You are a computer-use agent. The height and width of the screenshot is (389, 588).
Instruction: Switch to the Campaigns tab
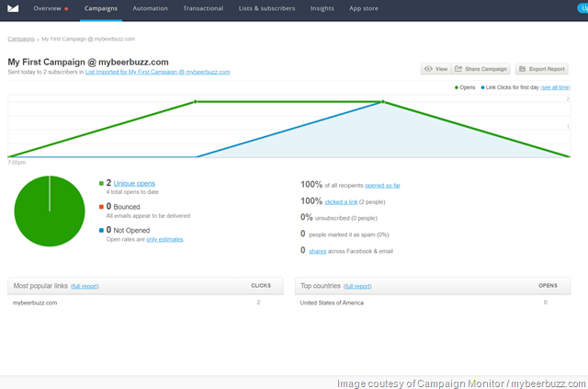click(x=101, y=8)
